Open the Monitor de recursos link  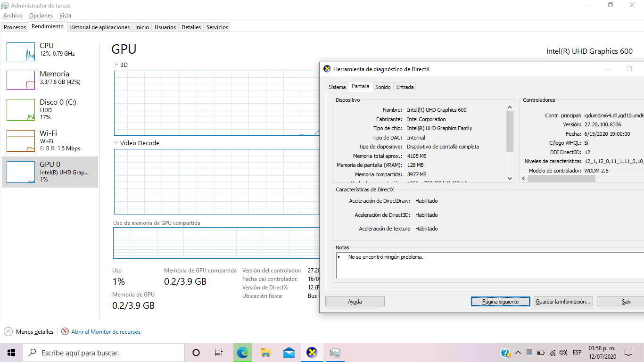click(x=106, y=332)
